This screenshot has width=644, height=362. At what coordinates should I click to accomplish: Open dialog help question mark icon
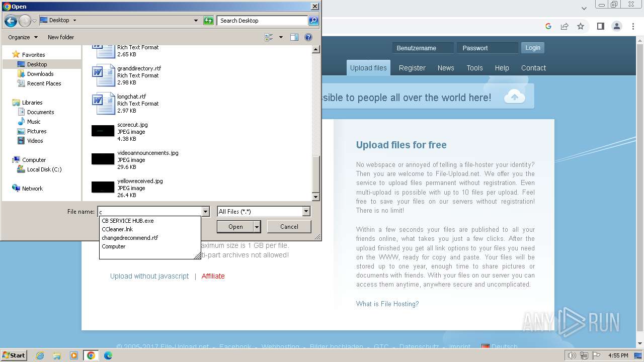pos(308,37)
